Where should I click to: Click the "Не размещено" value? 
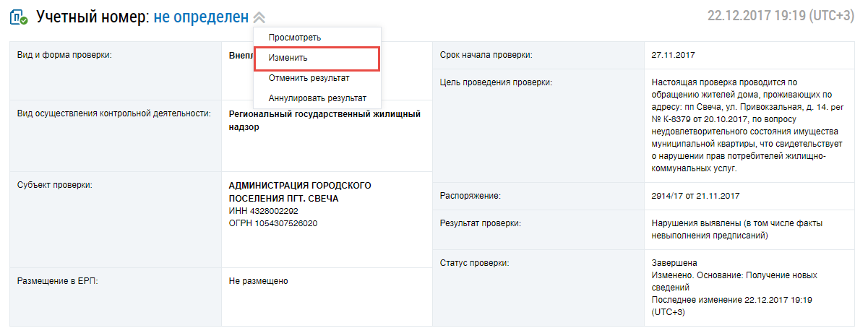click(258, 281)
